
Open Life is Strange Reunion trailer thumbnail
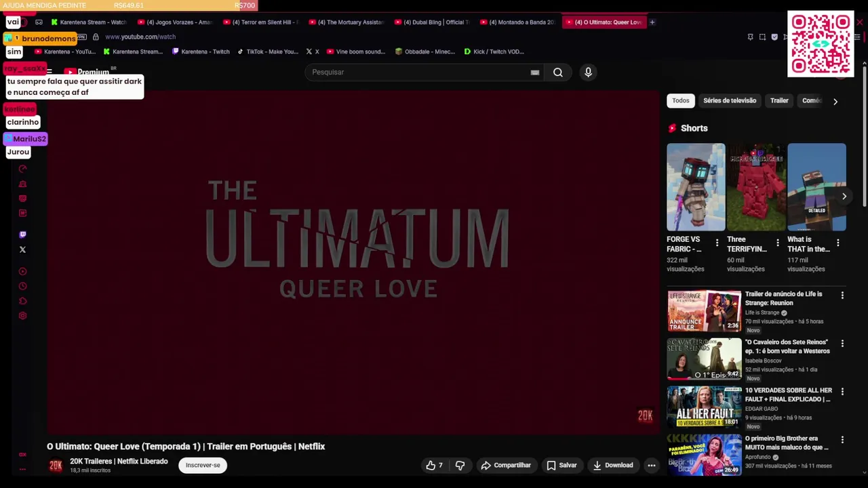[704, 311]
